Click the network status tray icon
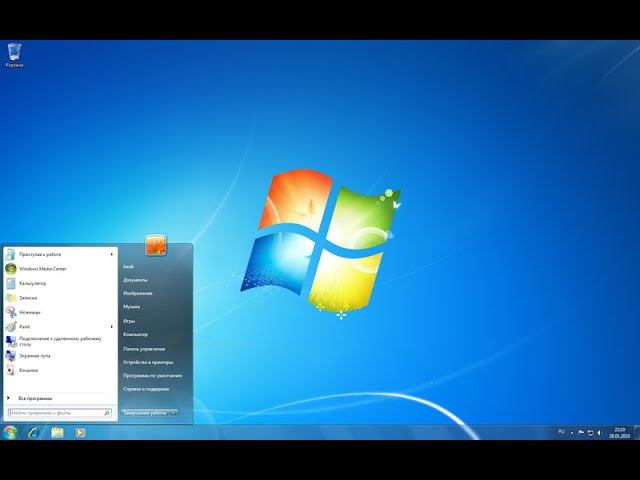This screenshot has width=640, height=480. (x=590, y=433)
